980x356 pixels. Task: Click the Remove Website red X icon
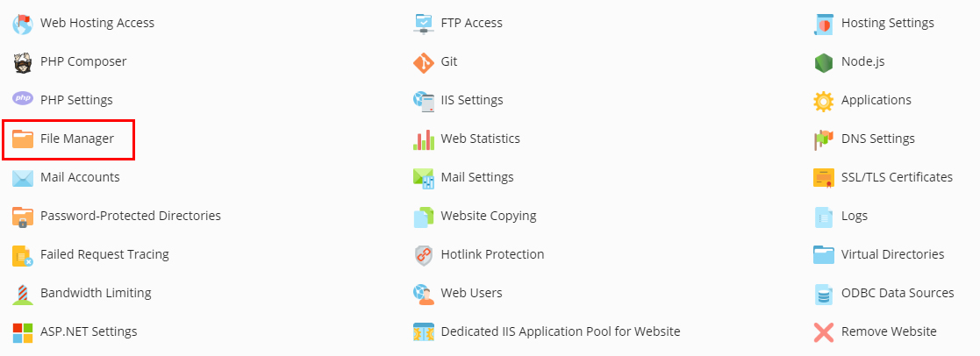[824, 331]
